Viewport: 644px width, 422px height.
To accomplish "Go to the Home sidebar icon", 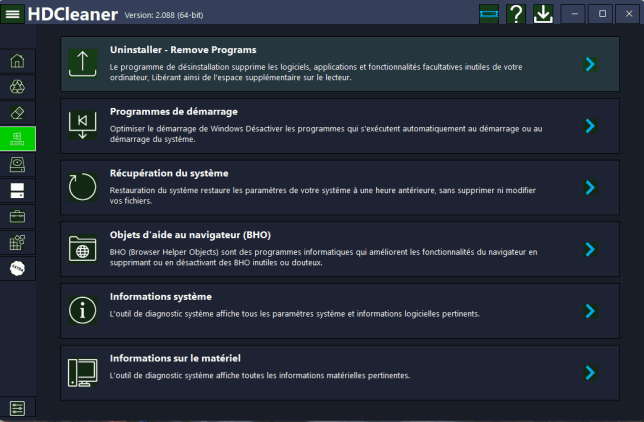I will coord(18,61).
